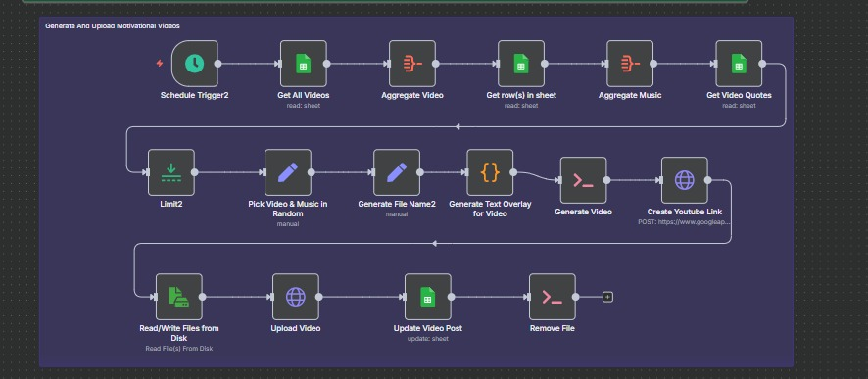Open Generate Text Overlay for Video code node
Viewport: 868px width, 379px height.
(490, 172)
